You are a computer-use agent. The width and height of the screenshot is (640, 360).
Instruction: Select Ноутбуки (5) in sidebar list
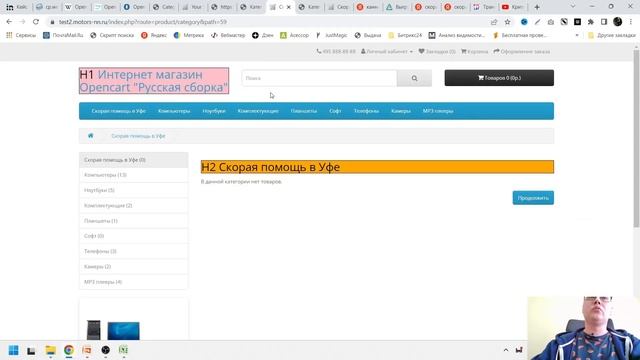[133, 190]
